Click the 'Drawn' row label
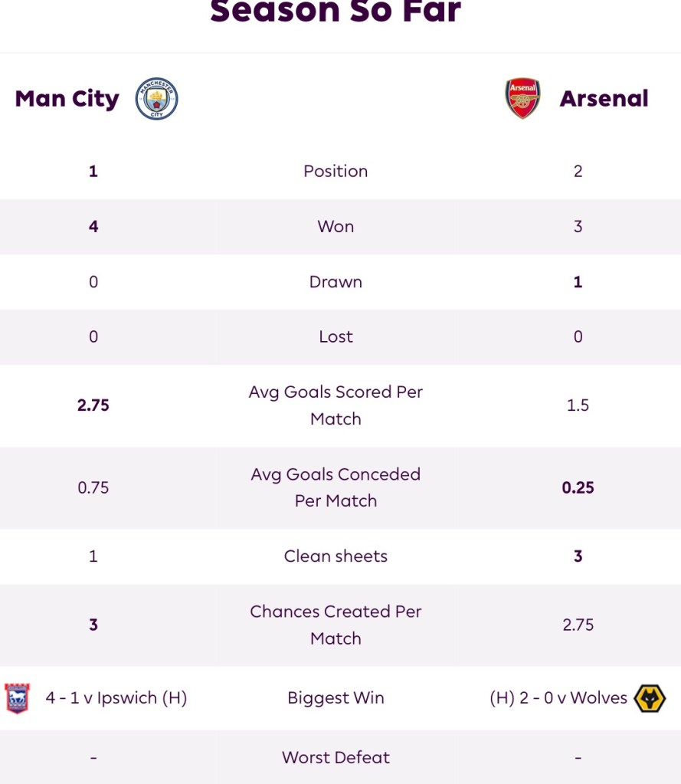The width and height of the screenshot is (681, 784). coord(336,281)
